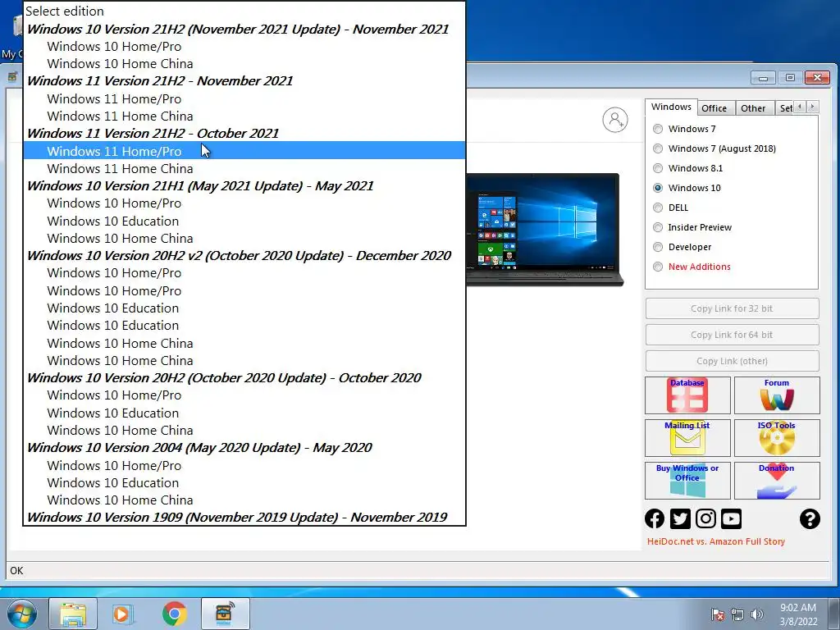Select the DELL radio button

pyautogui.click(x=658, y=208)
